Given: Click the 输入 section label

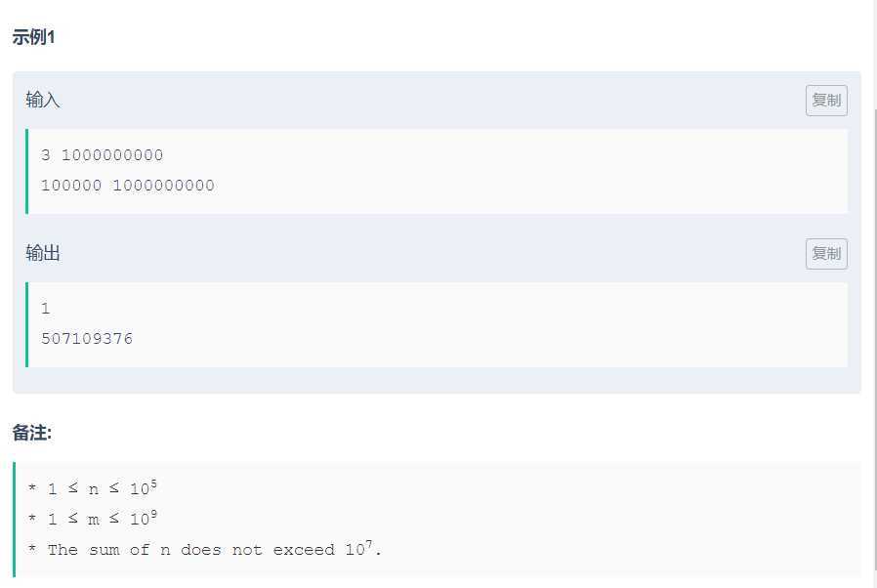Looking at the screenshot, I should (x=43, y=101).
